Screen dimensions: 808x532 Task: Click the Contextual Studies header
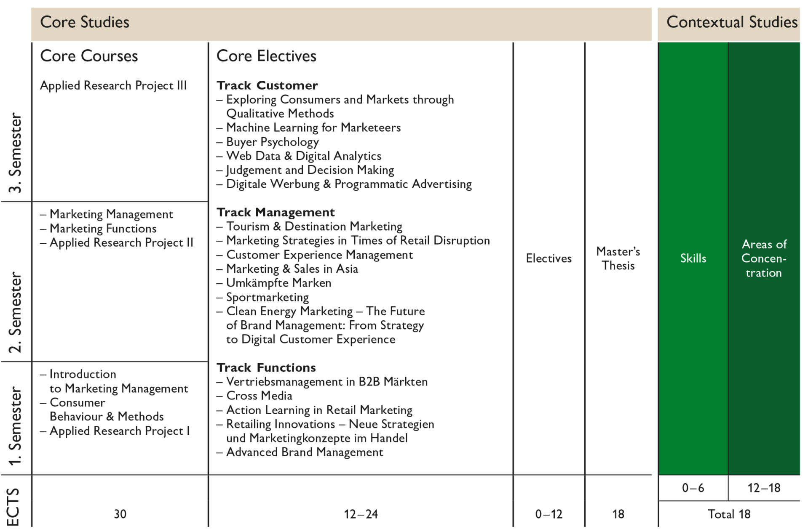click(x=731, y=22)
